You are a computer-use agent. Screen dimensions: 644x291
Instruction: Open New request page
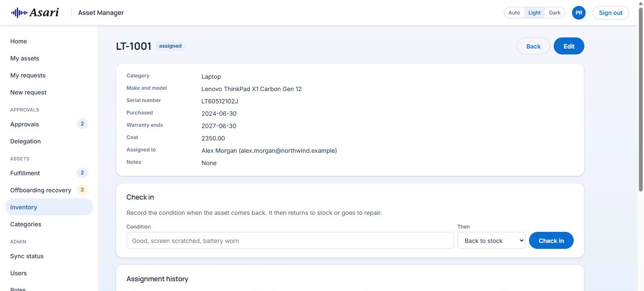tap(49, 92)
